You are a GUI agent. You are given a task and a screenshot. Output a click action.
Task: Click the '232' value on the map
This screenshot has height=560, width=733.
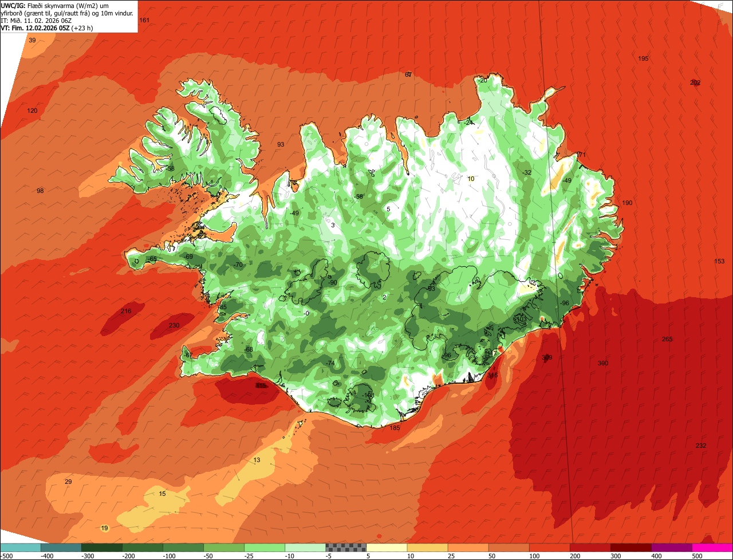tap(701, 446)
